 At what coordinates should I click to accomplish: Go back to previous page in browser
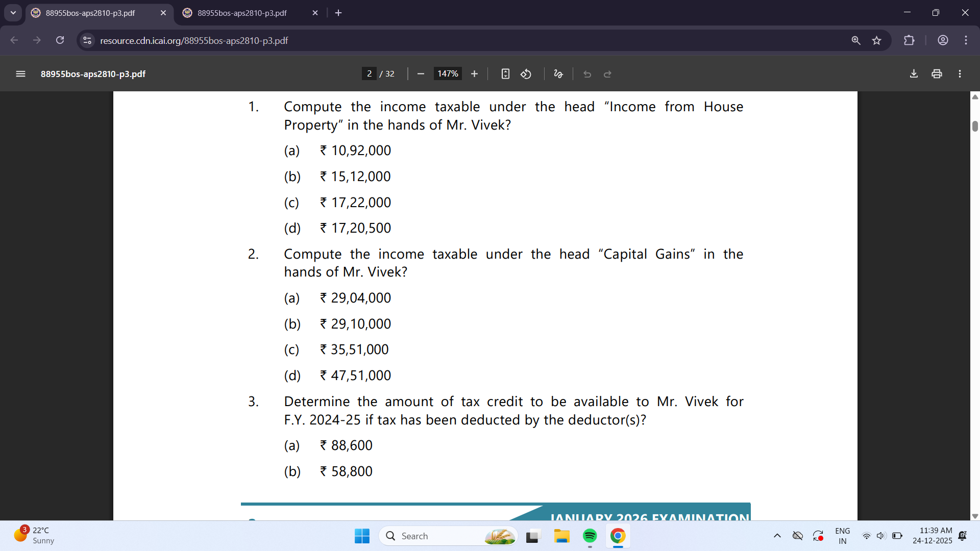point(14,40)
